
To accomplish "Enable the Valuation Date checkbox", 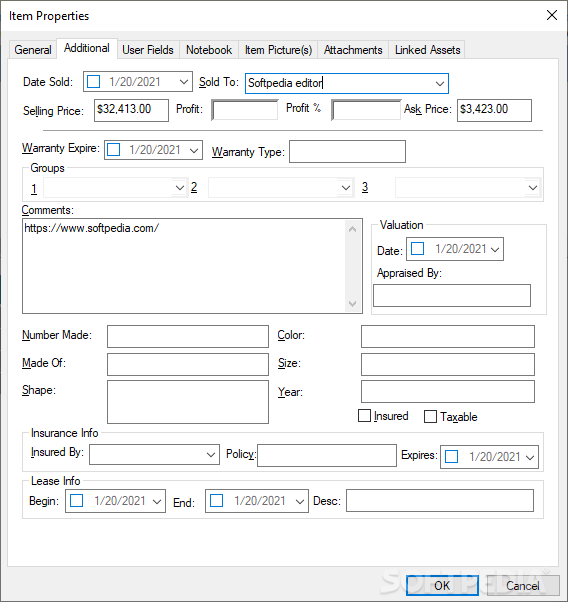I will pos(418,249).
